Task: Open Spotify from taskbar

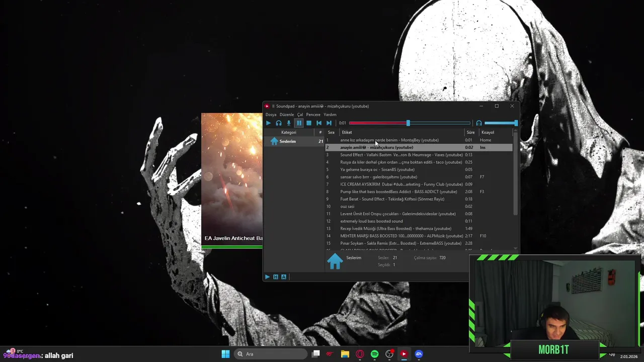Action: point(375,354)
